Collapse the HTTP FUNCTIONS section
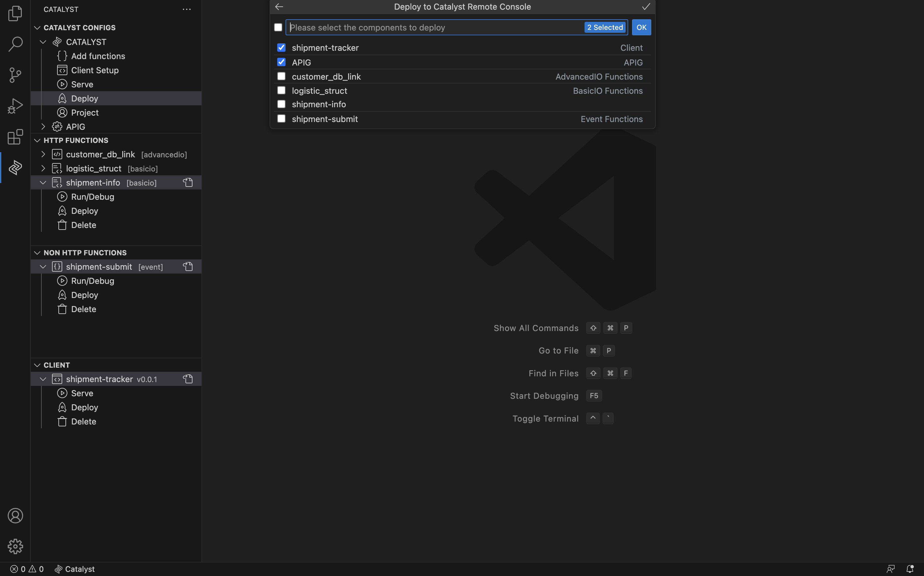 pos(37,140)
